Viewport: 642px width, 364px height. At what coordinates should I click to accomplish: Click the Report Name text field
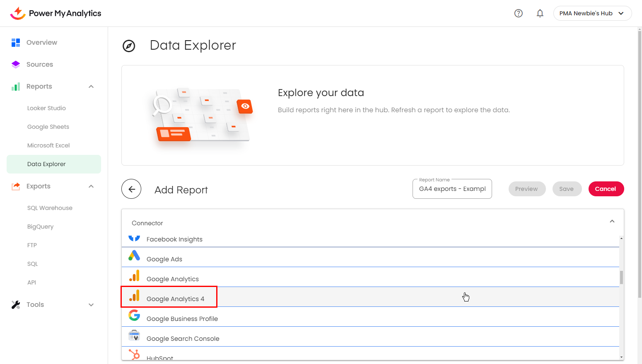(x=452, y=189)
